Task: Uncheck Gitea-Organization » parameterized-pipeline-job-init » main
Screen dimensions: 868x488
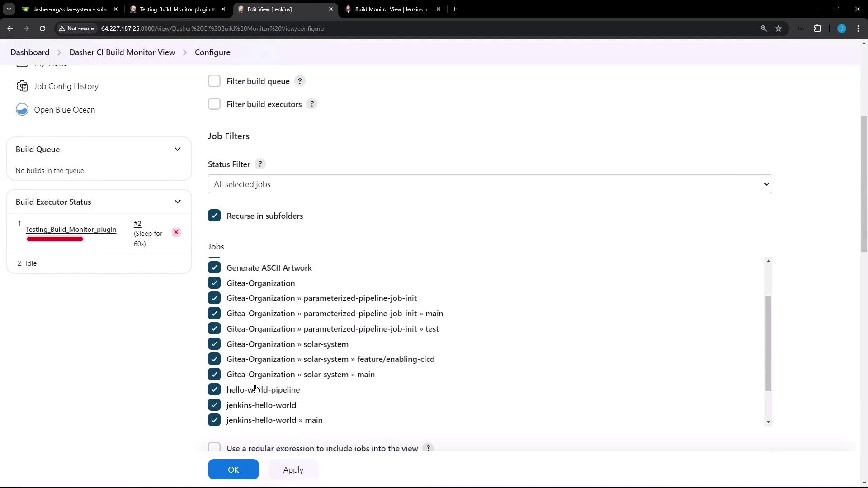Action: coord(214,313)
